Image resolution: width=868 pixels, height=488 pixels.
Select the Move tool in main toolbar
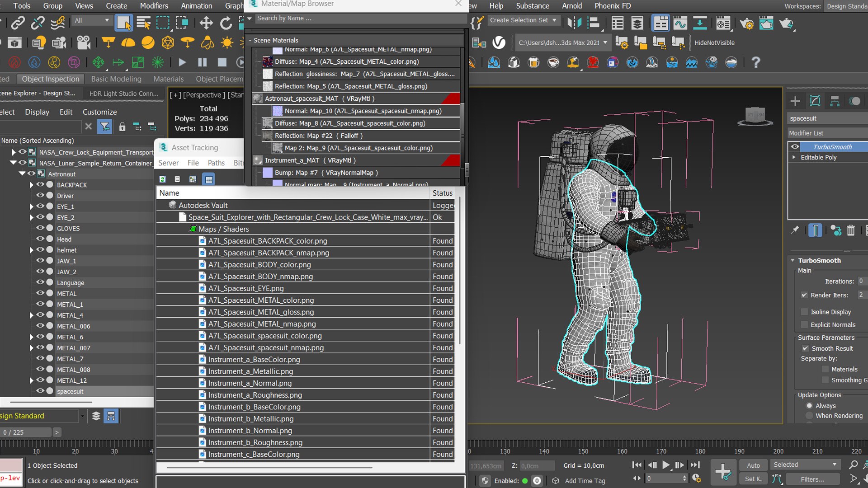[206, 23]
